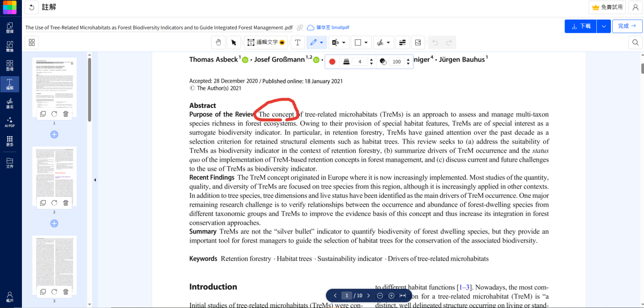Expand the shape tool dropdown

click(366, 42)
